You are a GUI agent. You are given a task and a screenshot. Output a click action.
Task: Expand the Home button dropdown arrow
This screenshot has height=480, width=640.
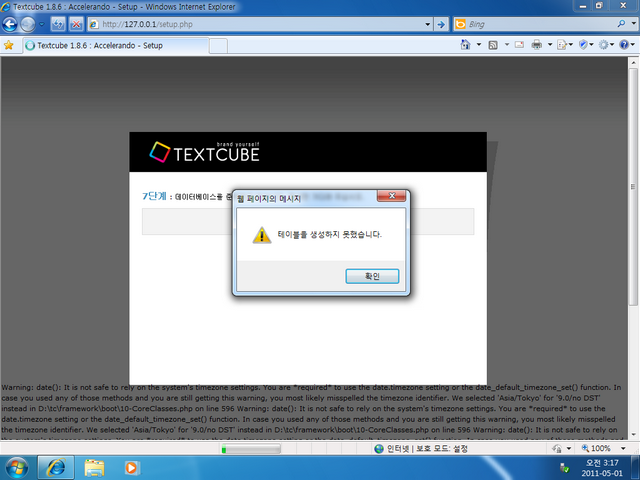[x=479, y=44]
